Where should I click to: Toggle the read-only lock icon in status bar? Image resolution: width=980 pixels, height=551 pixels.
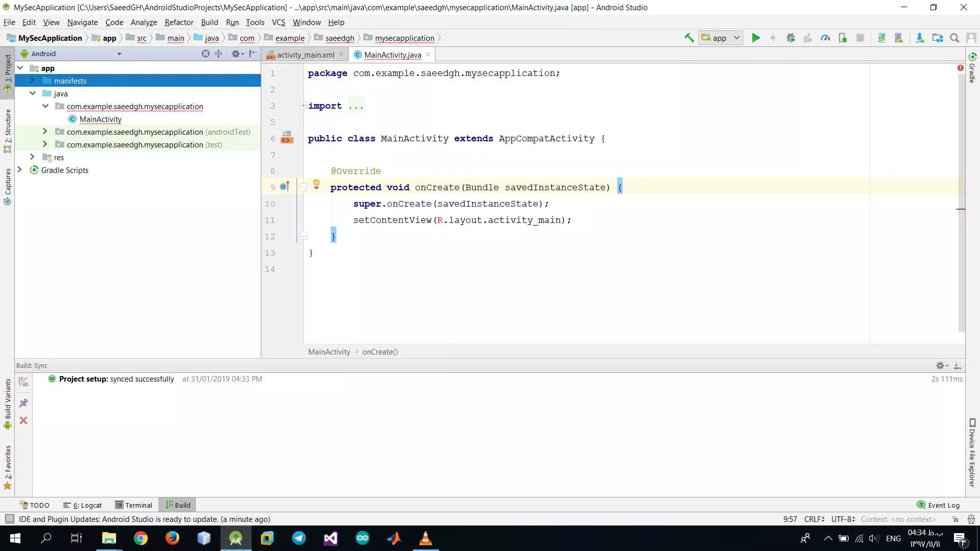tap(955, 519)
